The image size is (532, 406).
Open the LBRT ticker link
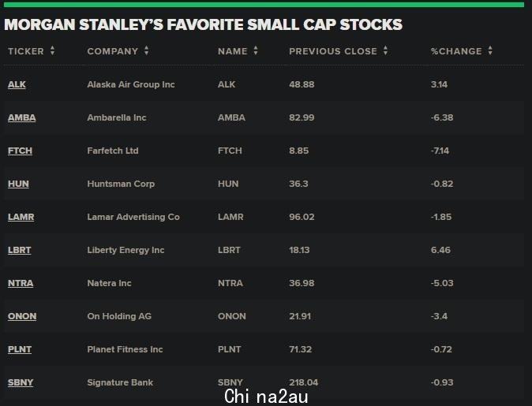(20, 250)
